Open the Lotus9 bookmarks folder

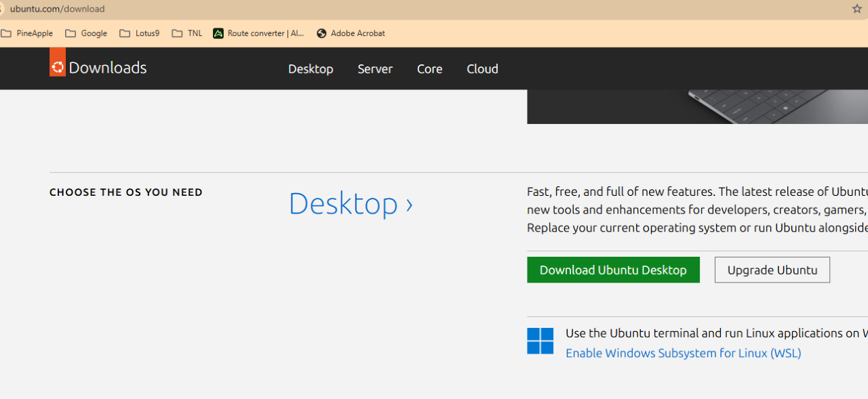tap(140, 33)
